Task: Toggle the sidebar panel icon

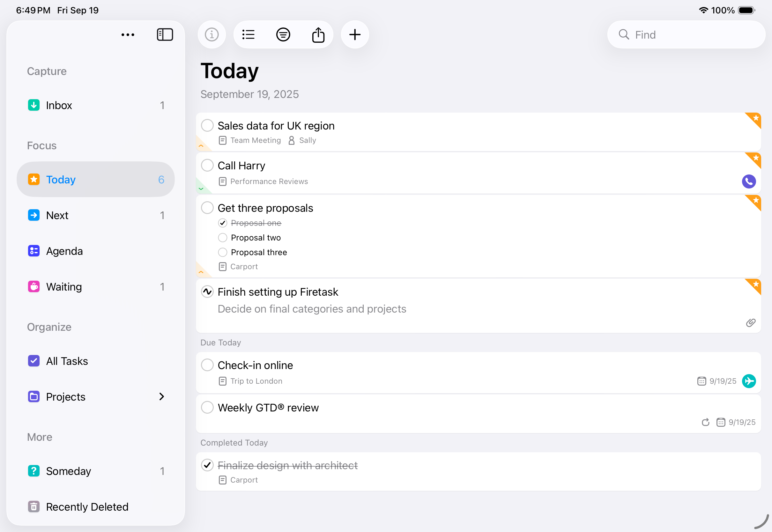Action: click(165, 35)
